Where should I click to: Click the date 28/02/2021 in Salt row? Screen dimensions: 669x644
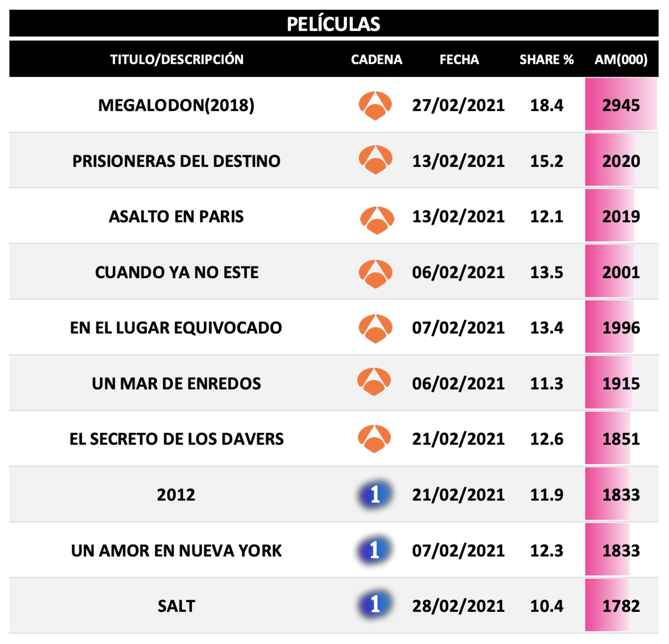(x=458, y=606)
